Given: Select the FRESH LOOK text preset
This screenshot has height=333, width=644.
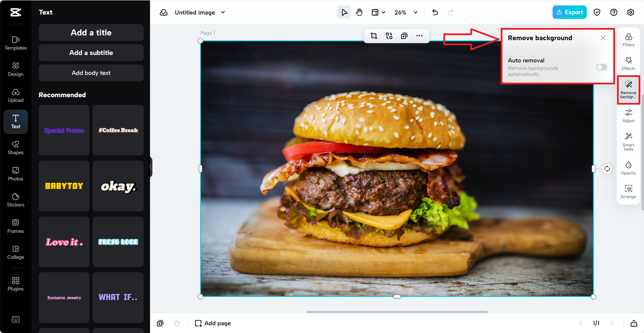Looking at the screenshot, I should 118,242.
